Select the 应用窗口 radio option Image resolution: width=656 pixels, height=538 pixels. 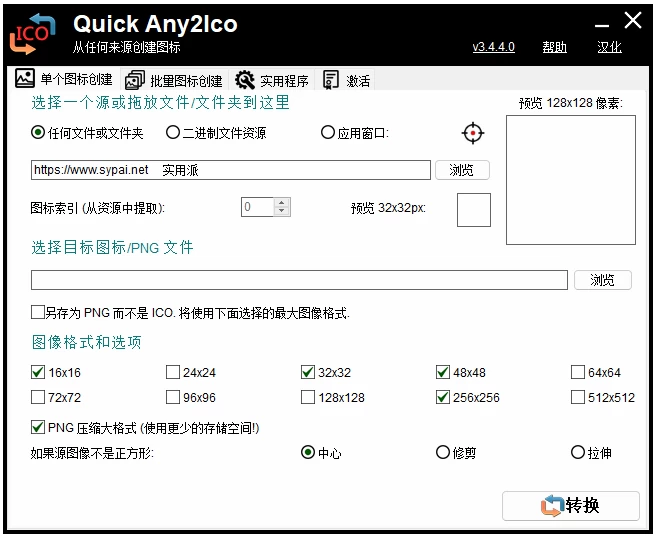pos(328,132)
